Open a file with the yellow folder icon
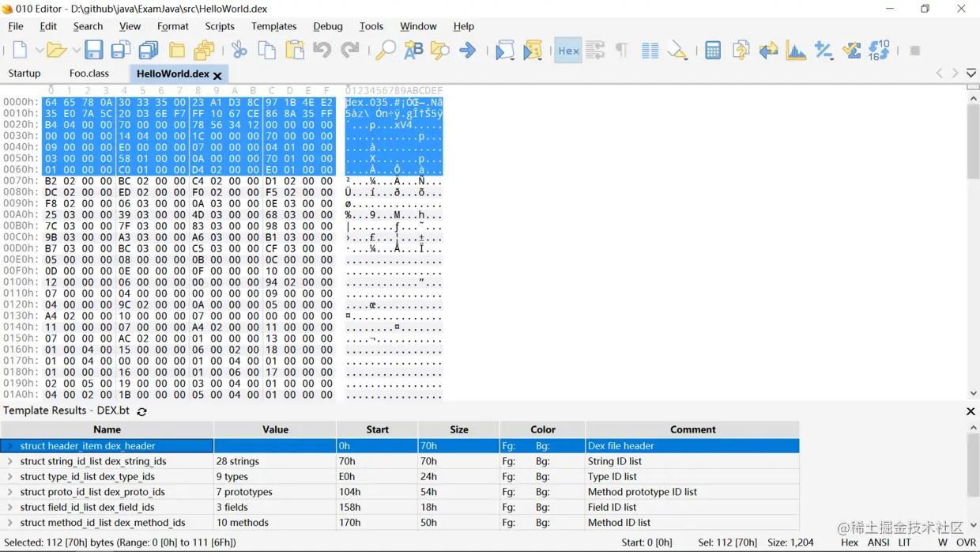980x552 pixels. [56, 51]
